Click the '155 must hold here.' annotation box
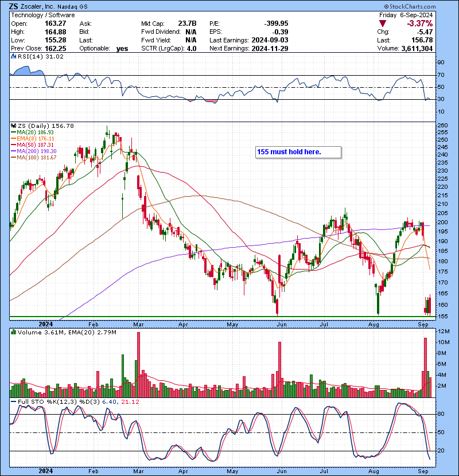Image resolution: width=459 pixels, height=476 pixels. click(298, 152)
